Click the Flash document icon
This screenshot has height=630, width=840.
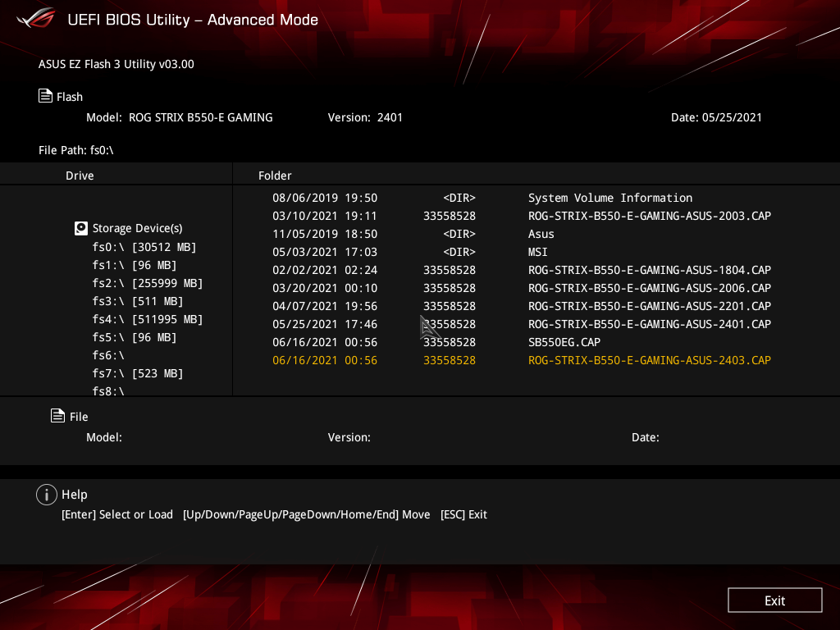tap(46, 96)
